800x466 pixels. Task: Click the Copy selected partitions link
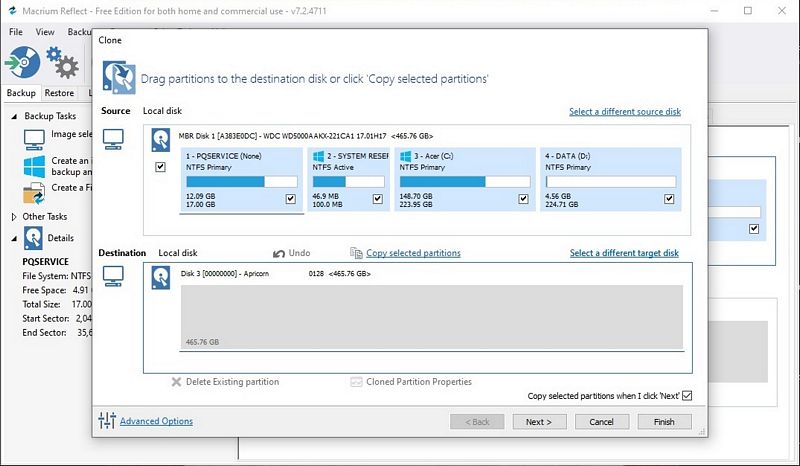point(413,253)
